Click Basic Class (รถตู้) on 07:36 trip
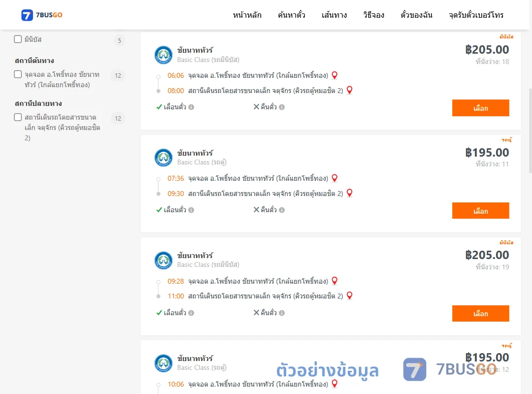Viewport: 532px width, 394px height. 202,163
